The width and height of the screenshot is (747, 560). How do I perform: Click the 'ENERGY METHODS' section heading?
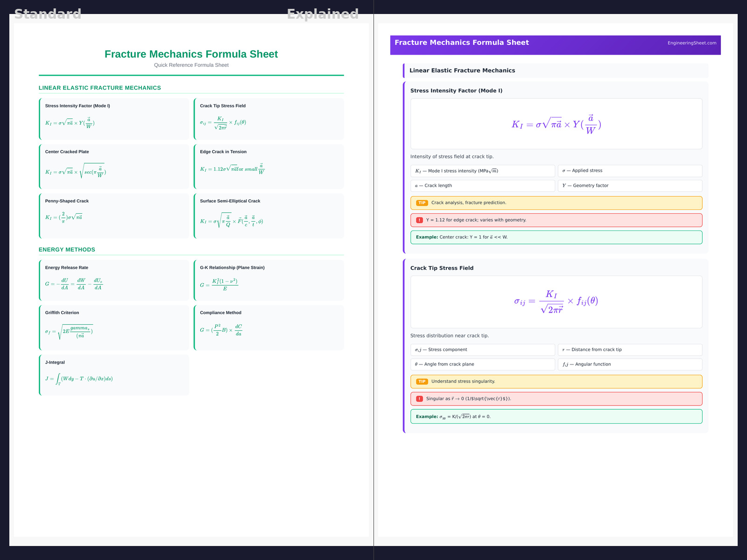pyautogui.click(x=67, y=250)
